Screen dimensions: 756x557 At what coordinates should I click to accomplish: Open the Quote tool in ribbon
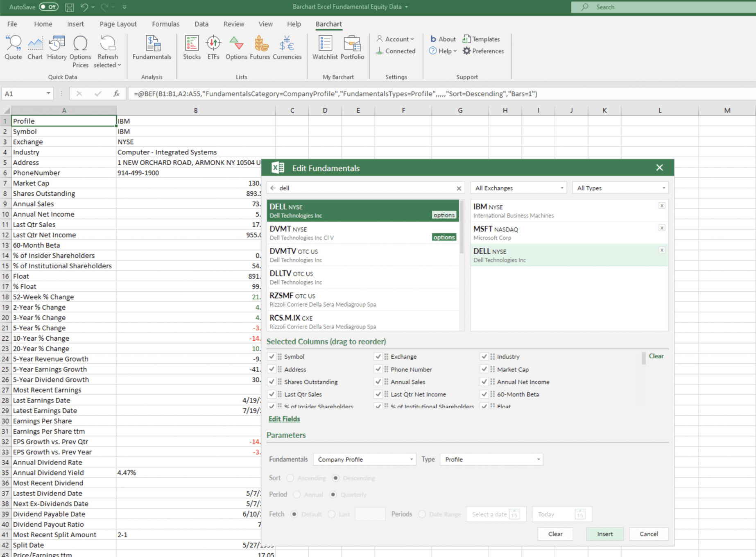[x=13, y=48]
